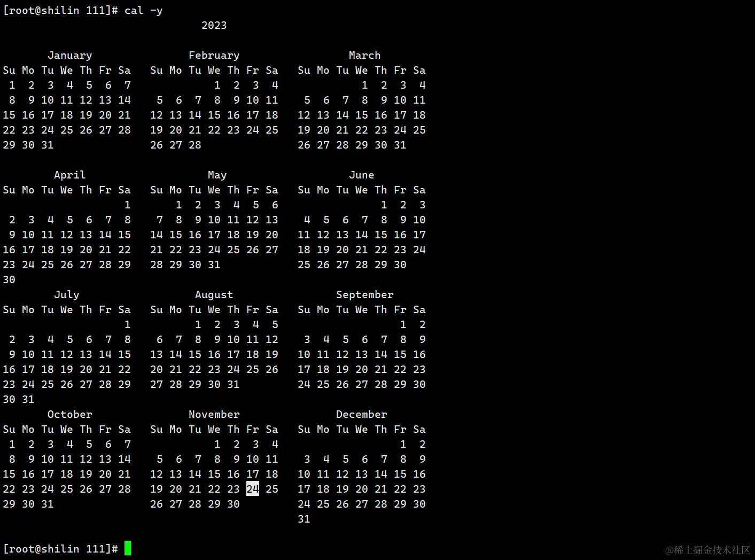
Task: Select the September month heading
Action: (365, 295)
